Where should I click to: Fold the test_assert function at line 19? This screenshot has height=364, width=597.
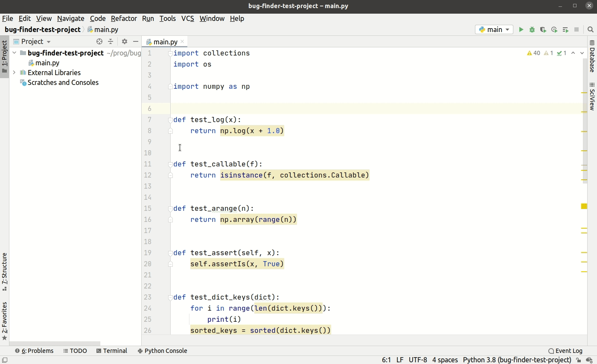(x=170, y=253)
